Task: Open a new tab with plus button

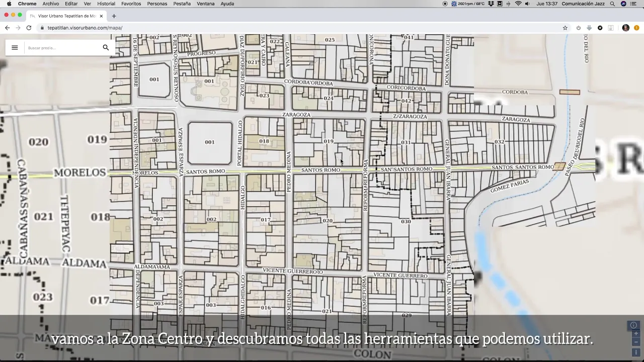Action: [114, 16]
